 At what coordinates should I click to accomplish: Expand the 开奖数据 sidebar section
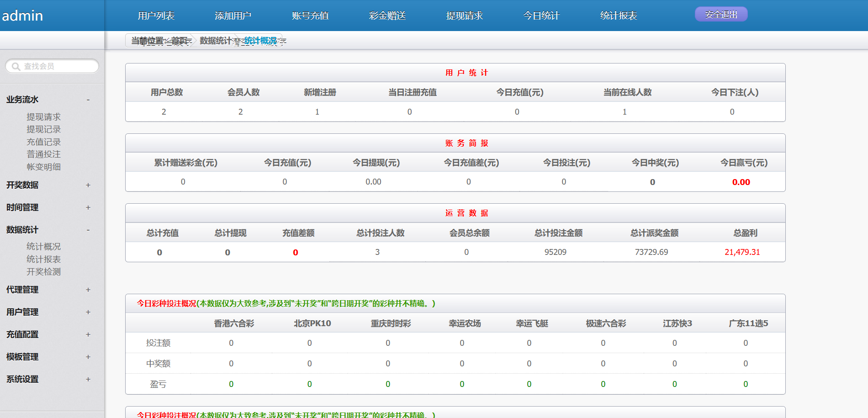point(88,185)
